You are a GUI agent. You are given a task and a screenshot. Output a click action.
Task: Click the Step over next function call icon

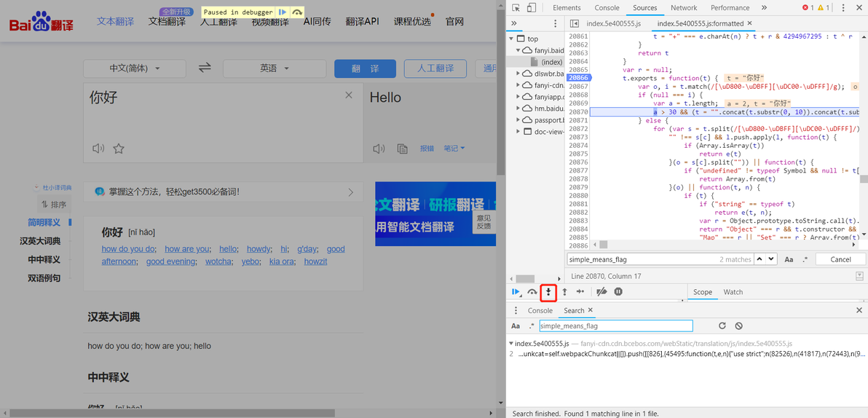pos(532,291)
